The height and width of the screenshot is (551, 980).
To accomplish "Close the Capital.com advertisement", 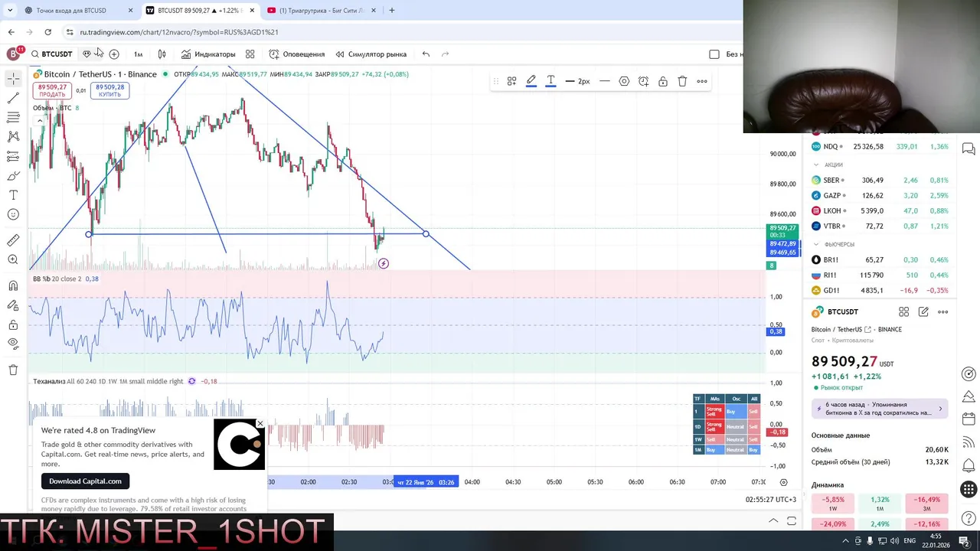I will click(260, 423).
